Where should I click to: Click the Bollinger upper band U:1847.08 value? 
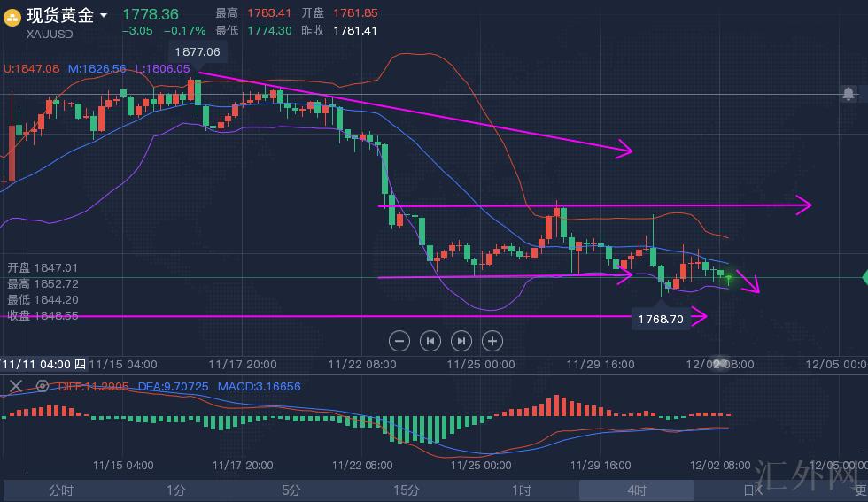point(32,69)
